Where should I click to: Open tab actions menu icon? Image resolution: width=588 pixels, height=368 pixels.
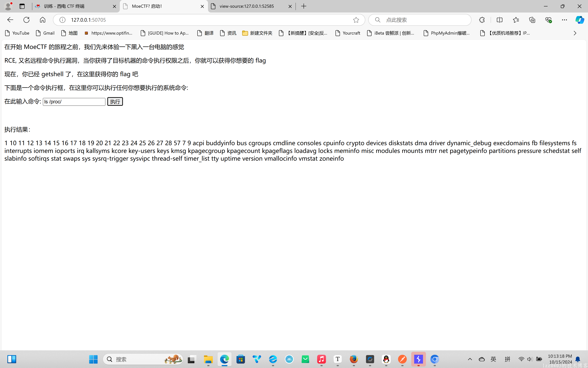coord(22,6)
